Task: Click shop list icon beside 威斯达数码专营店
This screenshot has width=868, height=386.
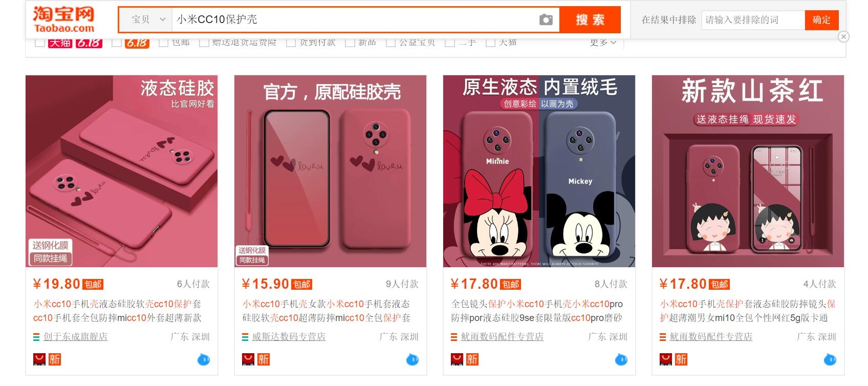Action: coord(245,337)
